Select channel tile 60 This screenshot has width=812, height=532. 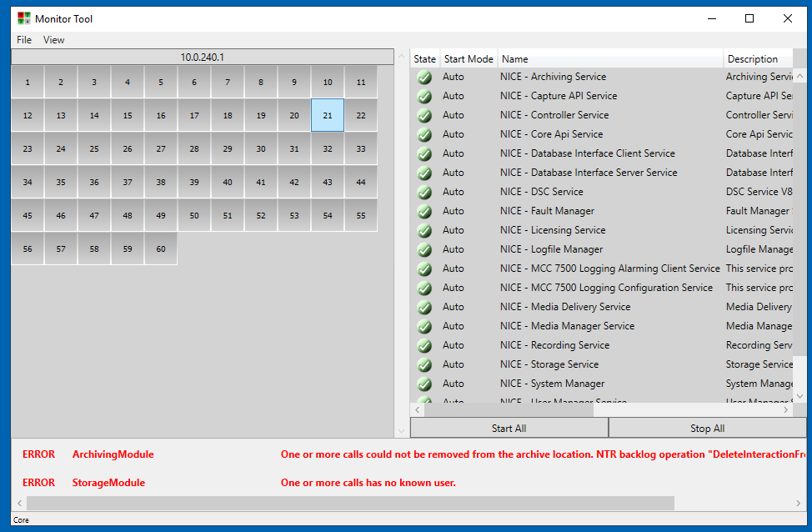[161, 248]
